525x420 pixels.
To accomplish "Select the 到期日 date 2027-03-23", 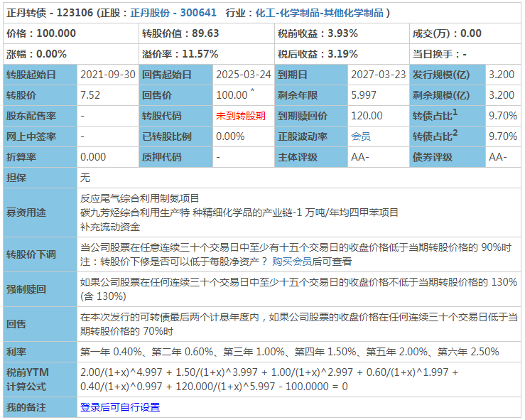I will click(x=379, y=75).
